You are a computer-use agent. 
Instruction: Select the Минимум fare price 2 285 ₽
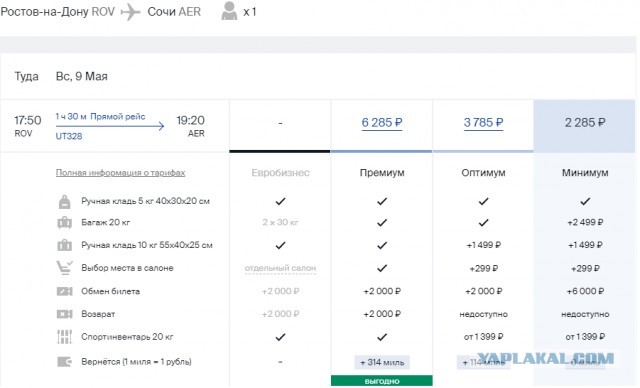point(584,122)
